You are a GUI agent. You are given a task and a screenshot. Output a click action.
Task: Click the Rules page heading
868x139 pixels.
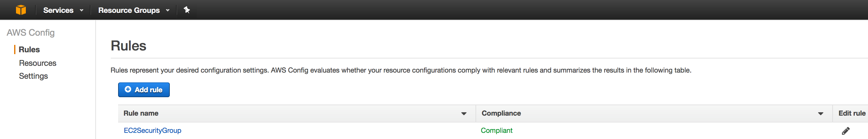point(128,46)
